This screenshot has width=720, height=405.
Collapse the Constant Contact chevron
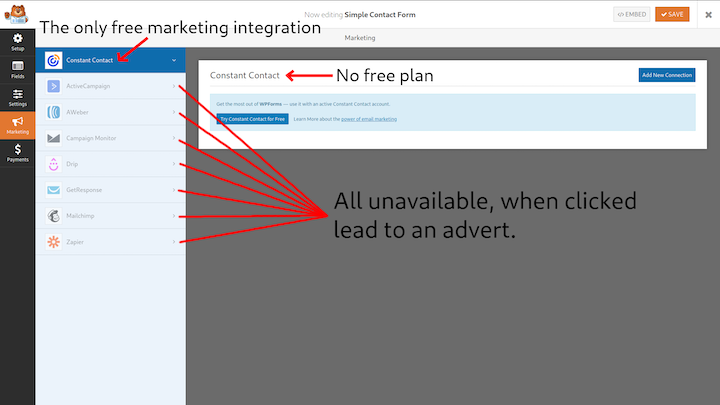coord(174,60)
